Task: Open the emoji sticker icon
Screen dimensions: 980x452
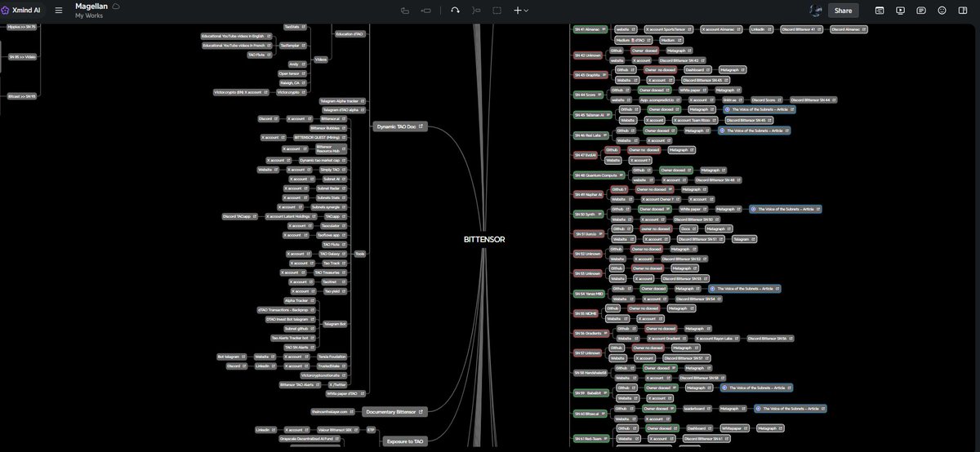Action: [942, 11]
